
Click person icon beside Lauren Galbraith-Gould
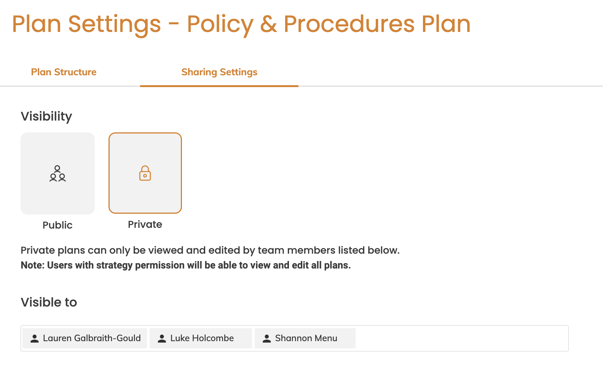coord(34,338)
